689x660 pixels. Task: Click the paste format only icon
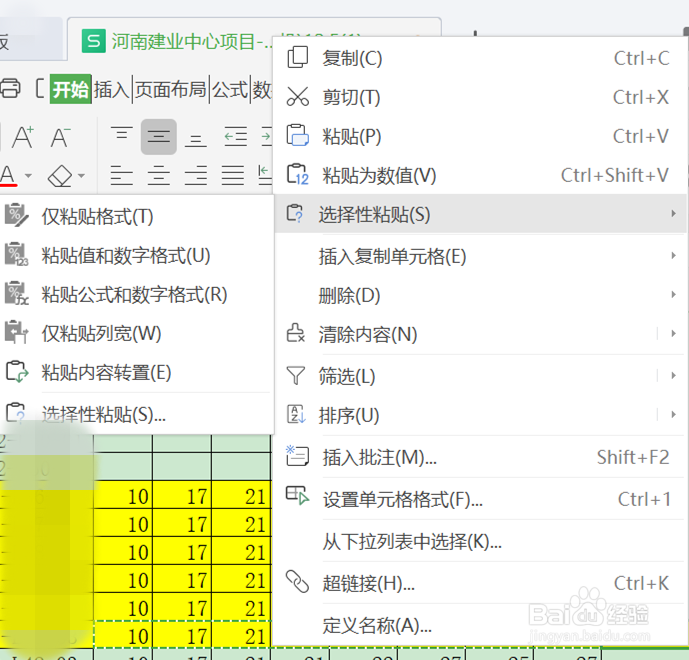click(x=17, y=215)
